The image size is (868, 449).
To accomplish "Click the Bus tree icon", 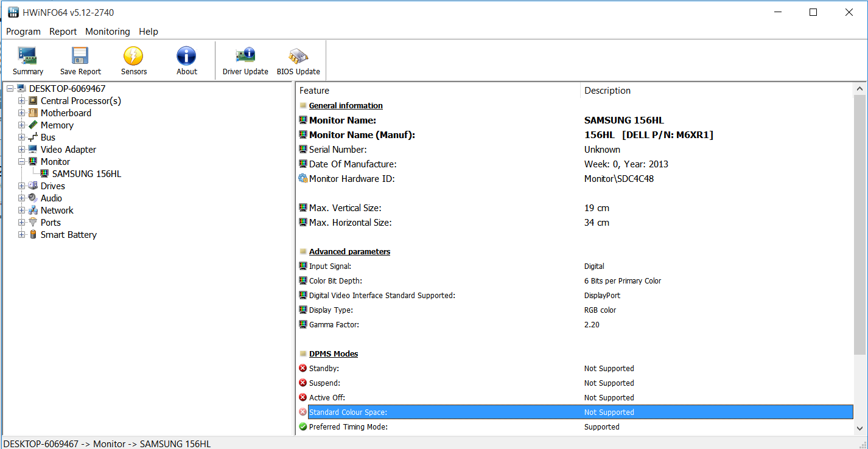I will pos(33,137).
